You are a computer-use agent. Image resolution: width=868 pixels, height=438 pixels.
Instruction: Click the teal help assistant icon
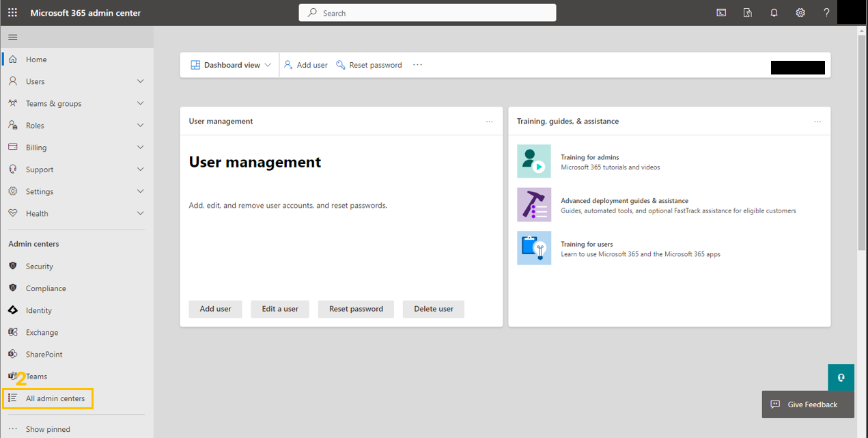tap(841, 377)
